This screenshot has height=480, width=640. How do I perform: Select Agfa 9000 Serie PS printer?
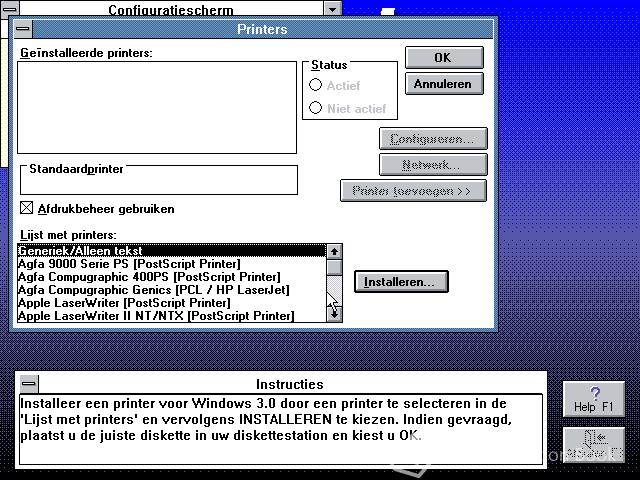pyautogui.click(x=172, y=264)
